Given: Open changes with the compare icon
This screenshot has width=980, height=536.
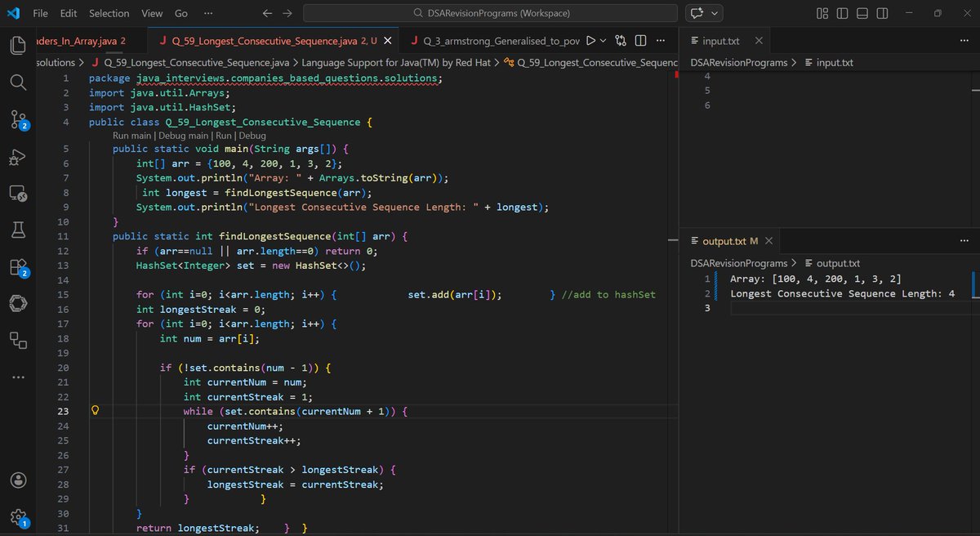Looking at the screenshot, I should coord(621,41).
